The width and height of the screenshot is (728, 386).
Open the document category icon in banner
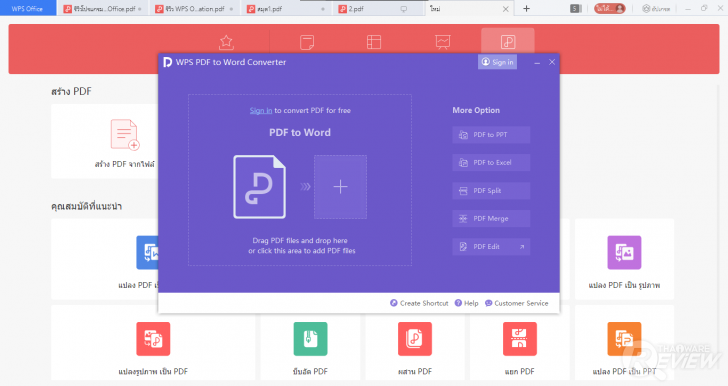click(307, 42)
